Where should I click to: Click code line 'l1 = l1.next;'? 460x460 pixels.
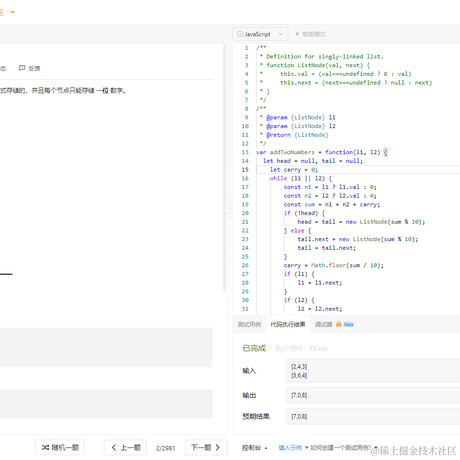(320, 283)
